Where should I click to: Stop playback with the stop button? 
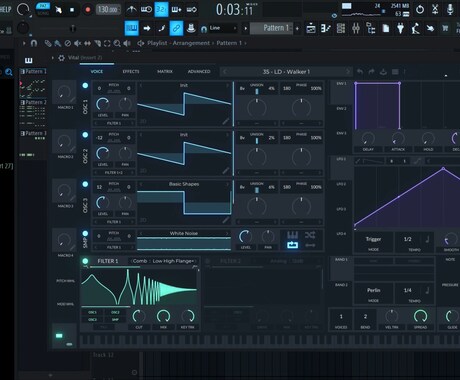pyautogui.click(x=72, y=10)
